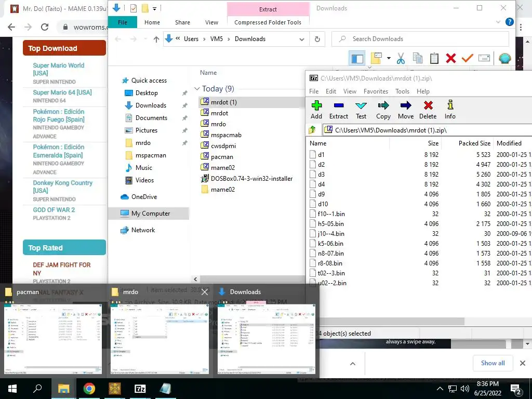The width and height of the screenshot is (532, 399).
Task: Switch to the pacman window thumbnail
Action: (53, 339)
